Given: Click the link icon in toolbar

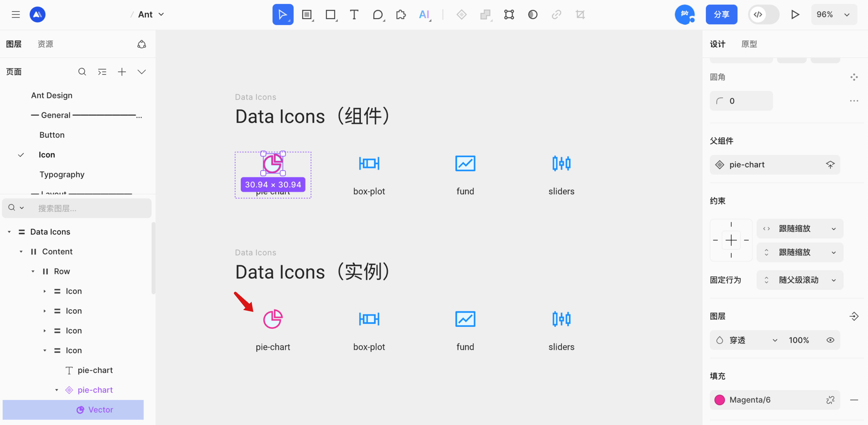Looking at the screenshot, I should [556, 14].
